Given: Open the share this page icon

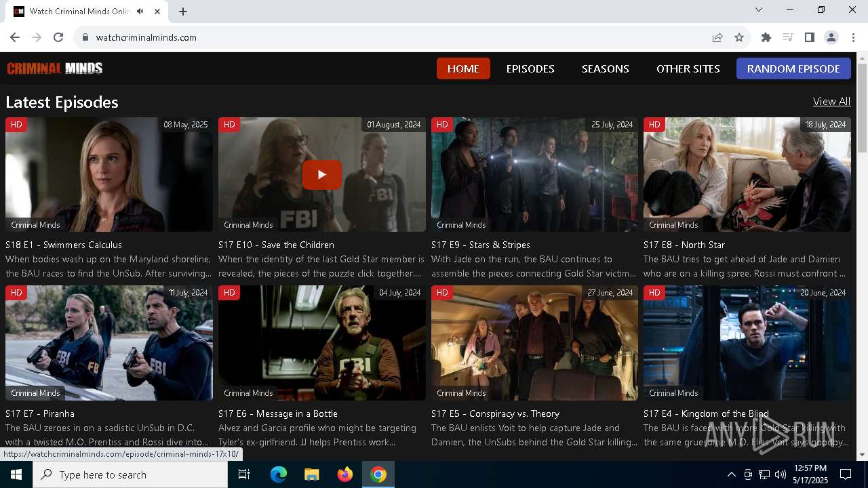Looking at the screenshot, I should pos(717,37).
